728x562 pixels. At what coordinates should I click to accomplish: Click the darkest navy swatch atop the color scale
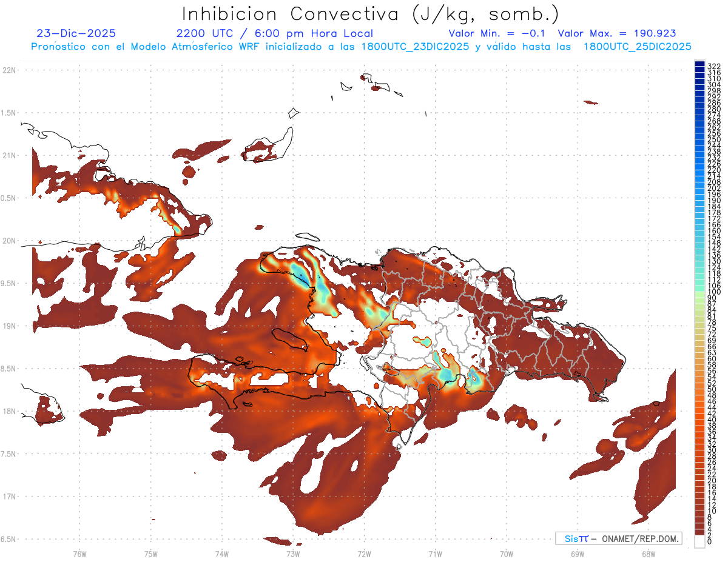pyautogui.click(x=699, y=64)
